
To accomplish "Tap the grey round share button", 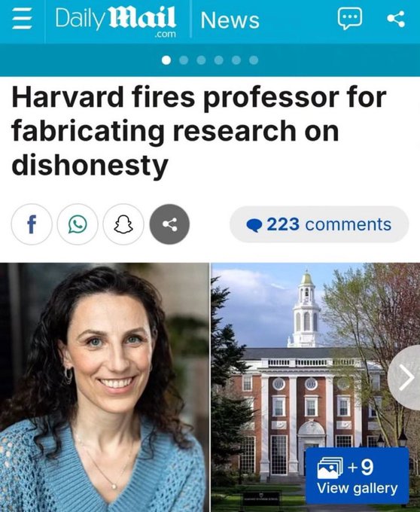I will click(x=169, y=224).
